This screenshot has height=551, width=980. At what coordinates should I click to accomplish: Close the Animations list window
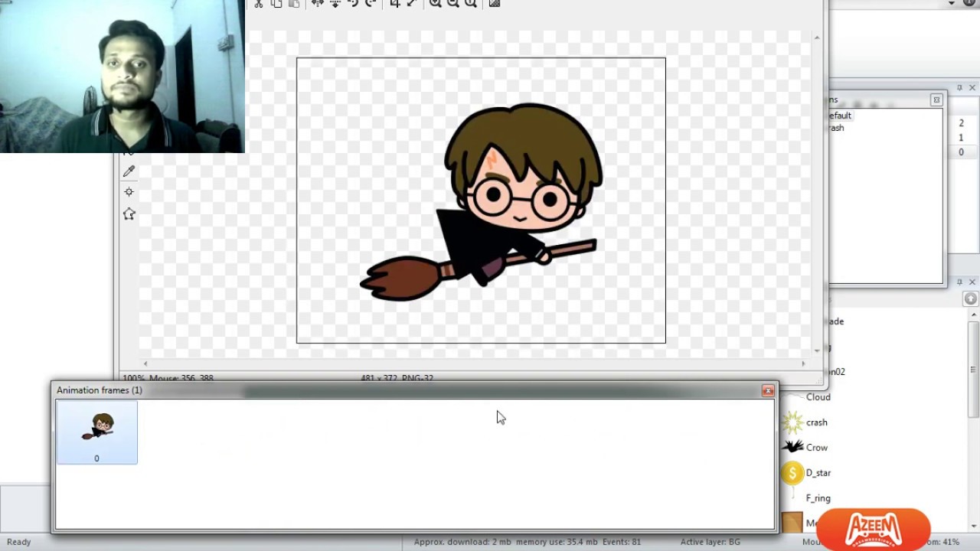point(936,99)
